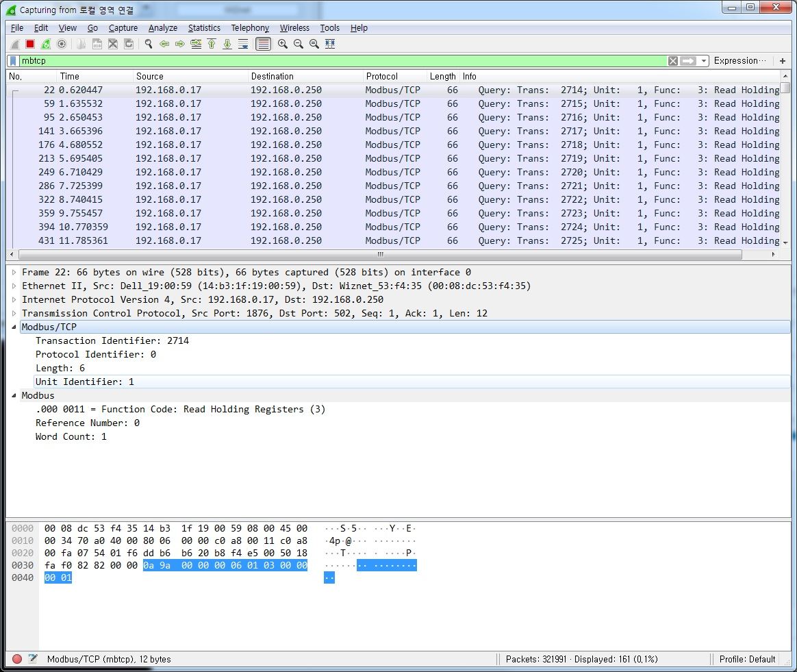Sort by the Source column header
Screen dimensions: 797x672
coord(190,76)
